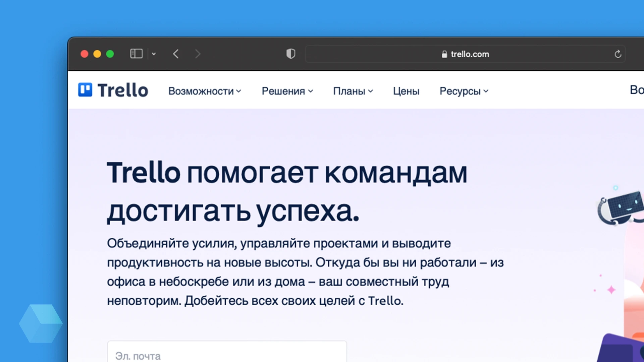644x362 pixels.
Task: Go forward with the Safari forward arrow
Action: 198,54
